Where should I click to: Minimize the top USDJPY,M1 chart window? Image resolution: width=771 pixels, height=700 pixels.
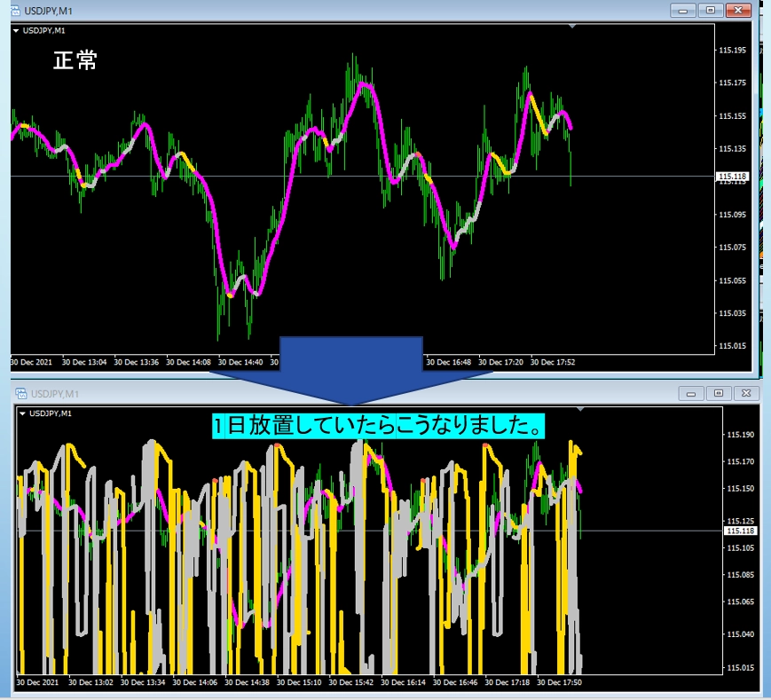click(x=682, y=10)
